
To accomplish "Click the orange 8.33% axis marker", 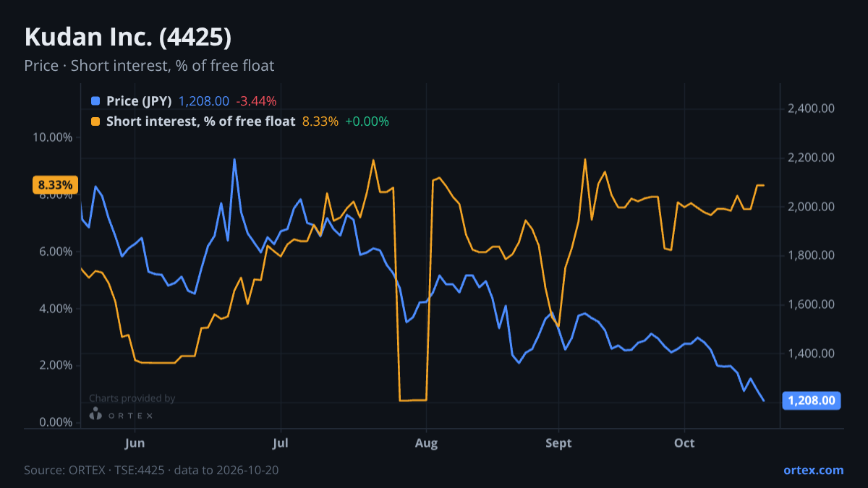I will click(x=55, y=185).
